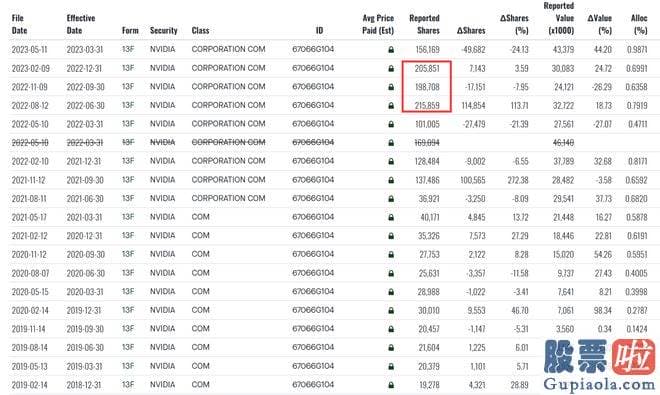660x395 pixels.
Task: Click the lock icon in the 2022-11-09 row
Action: (x=391, y=87)
